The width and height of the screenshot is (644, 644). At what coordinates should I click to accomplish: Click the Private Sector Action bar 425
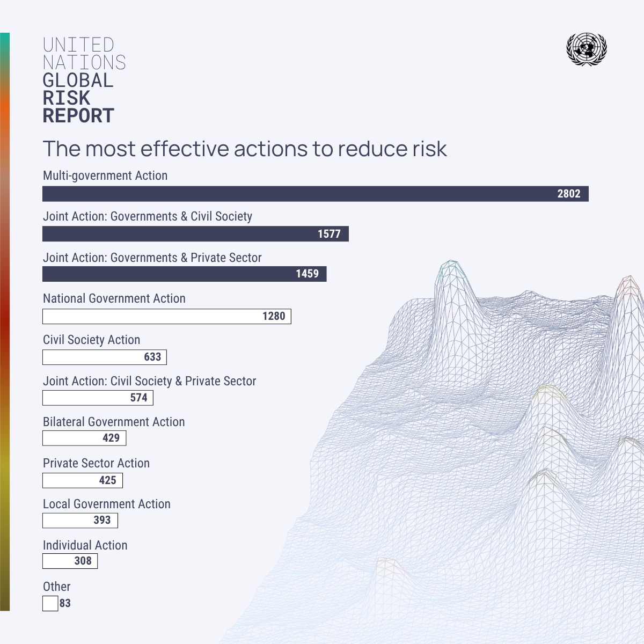[83, 480]
